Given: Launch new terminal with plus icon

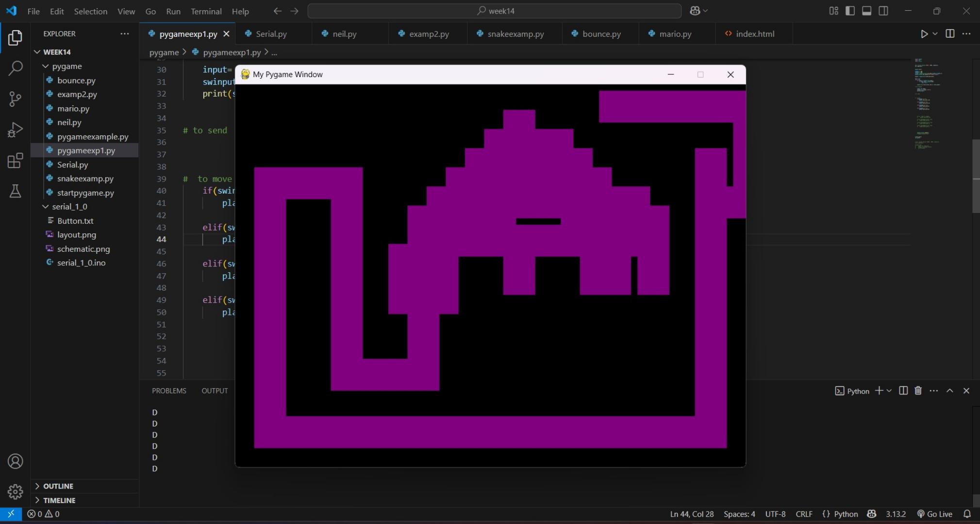Looking at the screenshot, I should [x=879, y=391].
